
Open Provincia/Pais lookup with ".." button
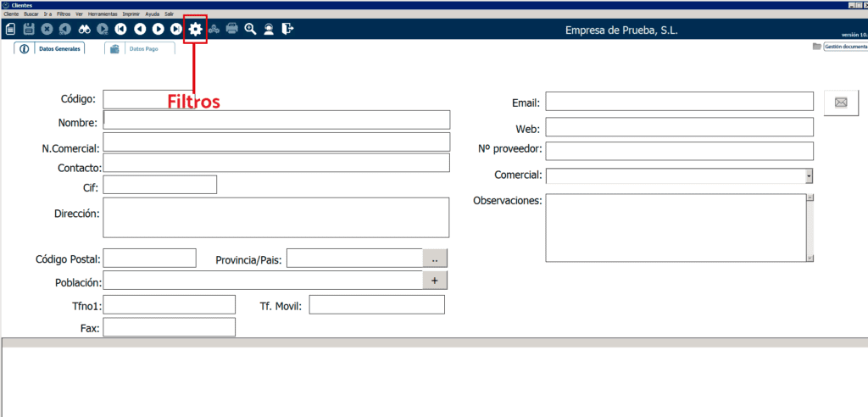[435, 259]
